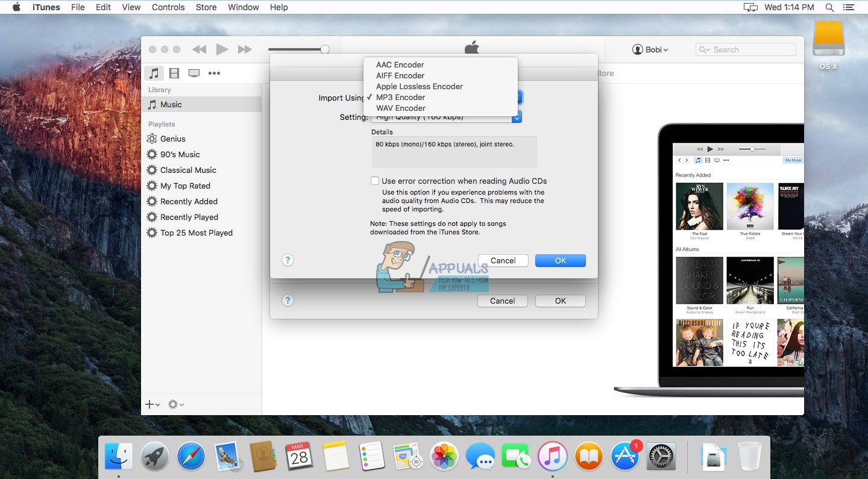Open TV Shows via the screen icon
Screen dimensions: 868x479
194,73
